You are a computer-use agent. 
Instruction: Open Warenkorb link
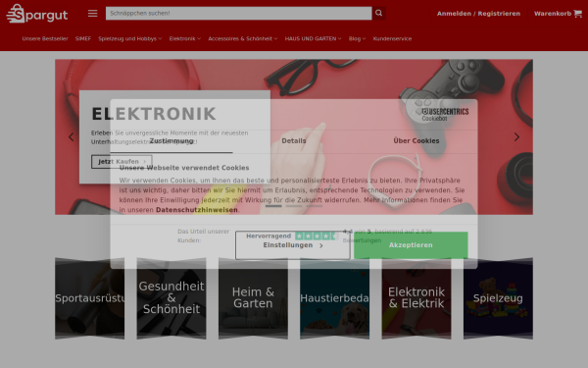553,14
